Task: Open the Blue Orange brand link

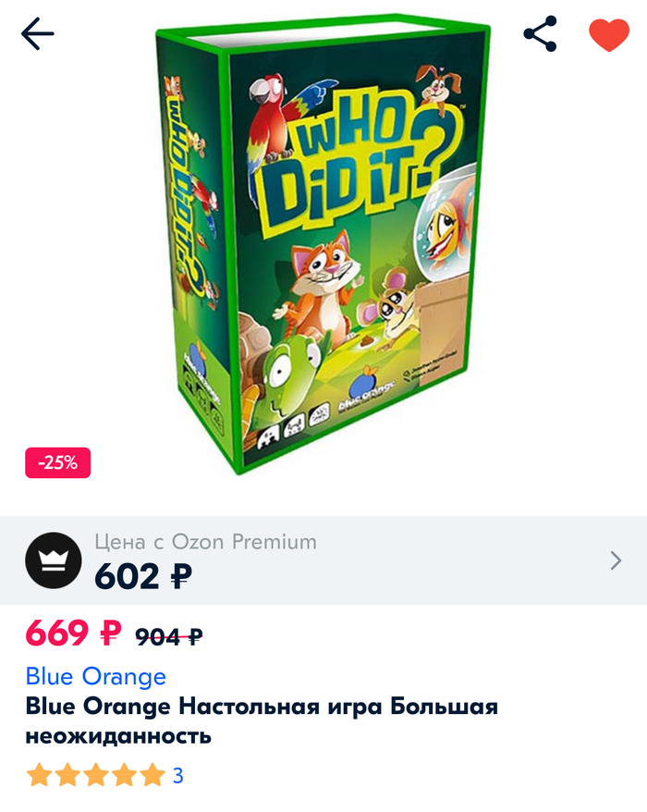Action: (96, 676)
